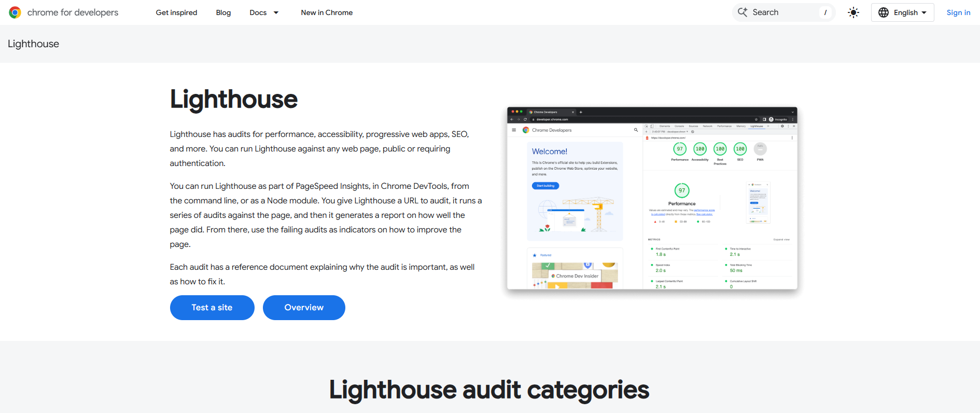Open the Blog menu item
The width and height of the screenshot is (980, 413).
click(x=223, y=12)
